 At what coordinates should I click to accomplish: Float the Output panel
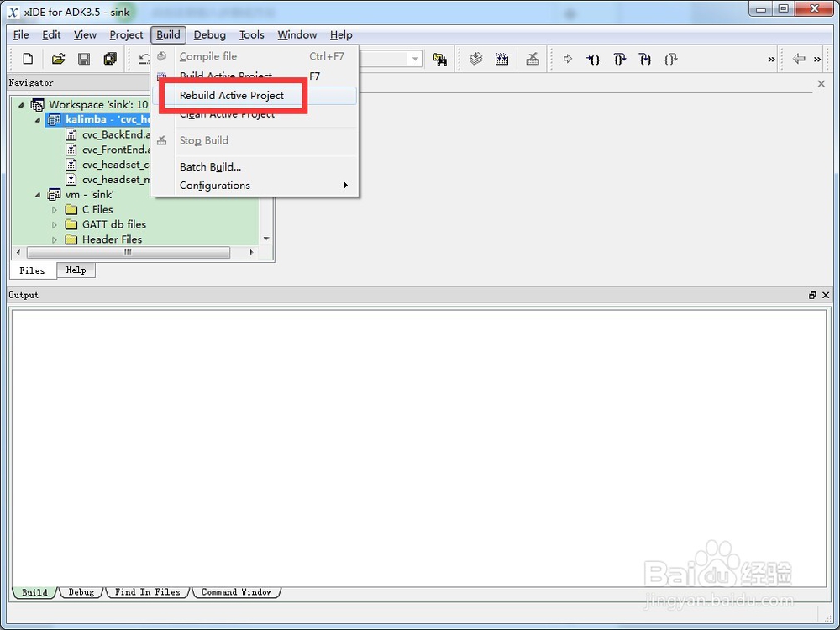pyautogui.click(x=812, y=295)
